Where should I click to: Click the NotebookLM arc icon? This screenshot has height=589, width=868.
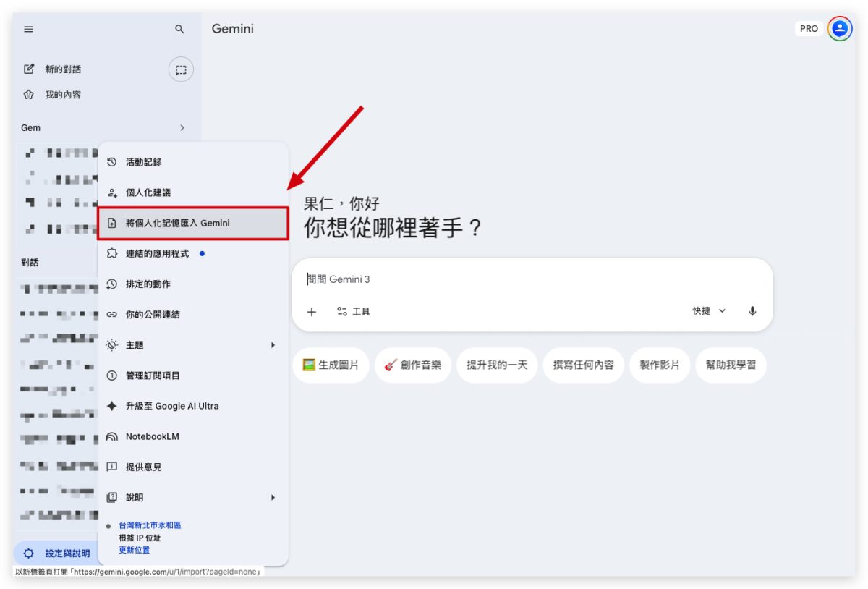(111, 436)
